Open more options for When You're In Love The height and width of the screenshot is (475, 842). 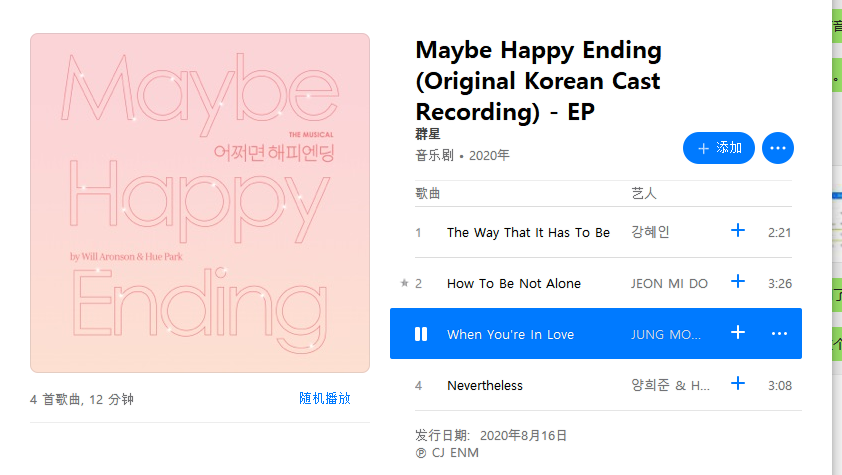click(779, 334)
